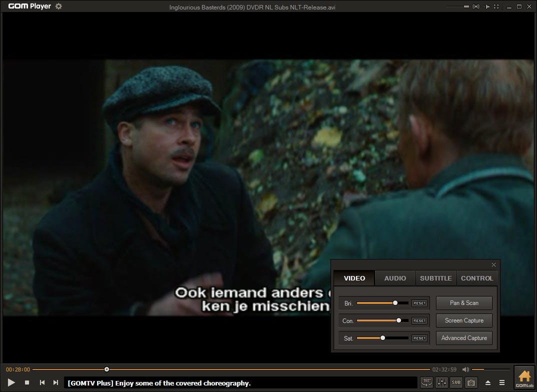Maximize the GOM Player window
Viewport: 537px width, 392px height.
coord(519,6)
